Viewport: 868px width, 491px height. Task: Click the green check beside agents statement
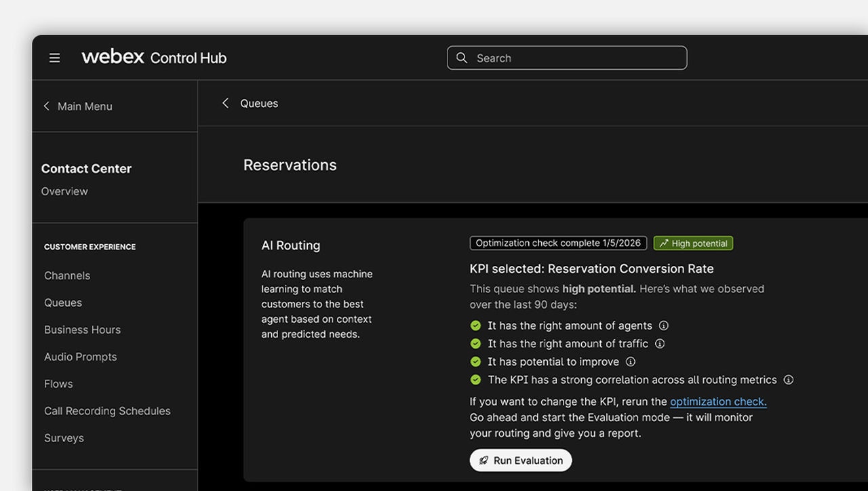(x=475, y=326)
